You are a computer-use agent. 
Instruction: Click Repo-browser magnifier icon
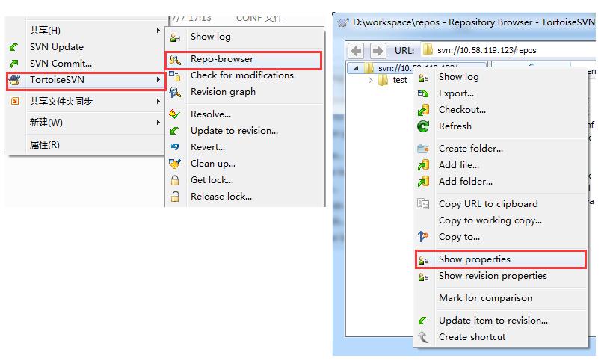click(175, 60)
